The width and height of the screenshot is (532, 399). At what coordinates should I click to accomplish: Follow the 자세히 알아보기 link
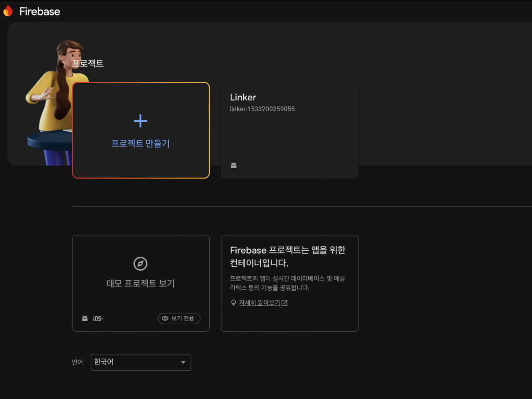tap(259, 303)
